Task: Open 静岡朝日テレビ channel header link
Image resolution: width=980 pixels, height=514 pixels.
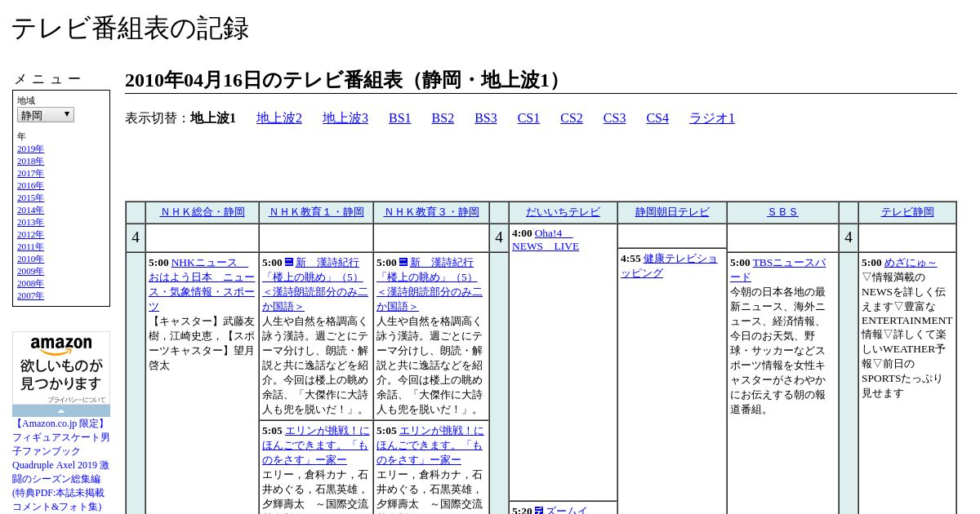Action: tap(672, 212)
